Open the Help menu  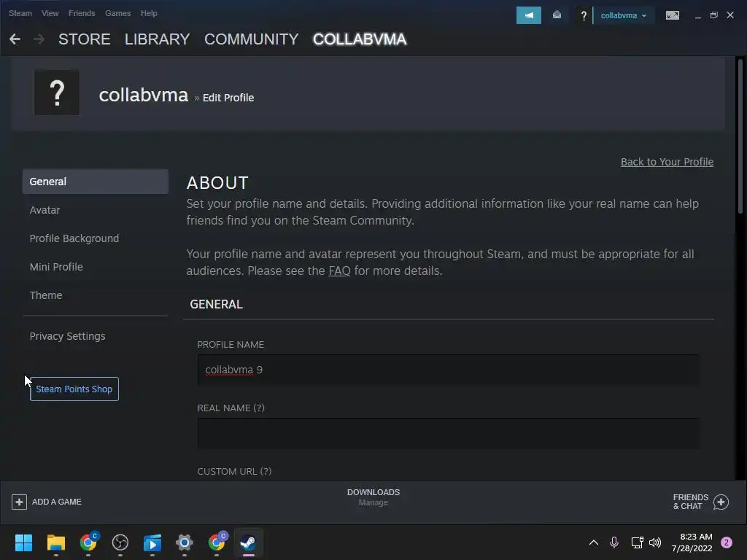pos(149,13)
